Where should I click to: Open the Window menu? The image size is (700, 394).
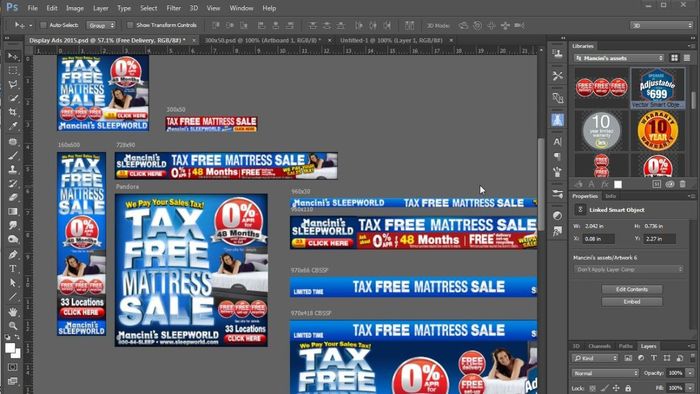241,8
